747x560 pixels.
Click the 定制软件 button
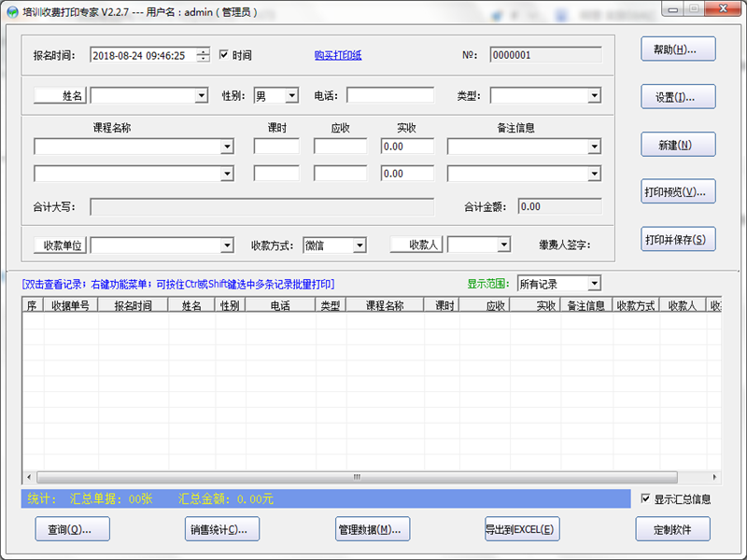(672, 529)
